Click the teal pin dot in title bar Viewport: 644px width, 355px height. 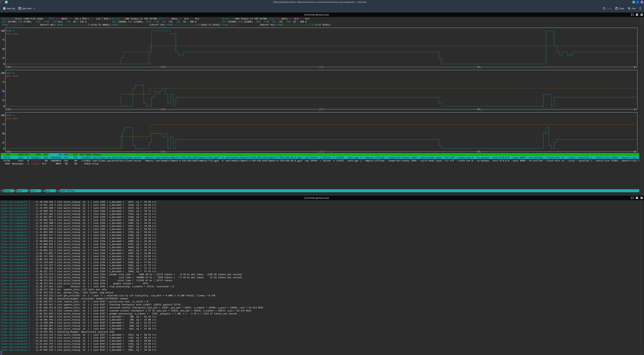(6, 2)
